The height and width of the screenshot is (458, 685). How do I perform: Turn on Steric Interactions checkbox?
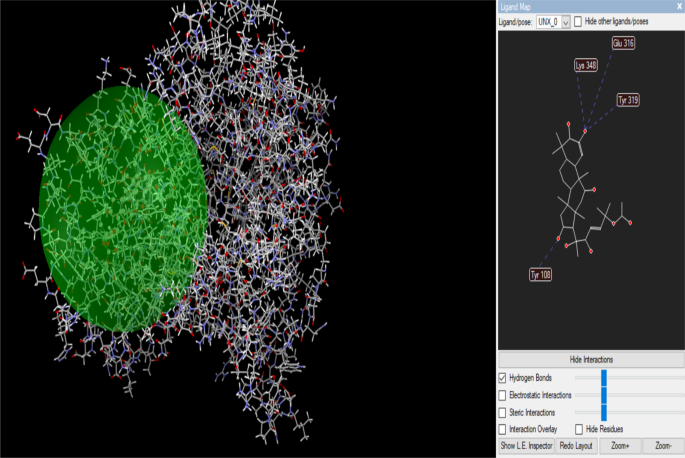[x=503, y=412]
